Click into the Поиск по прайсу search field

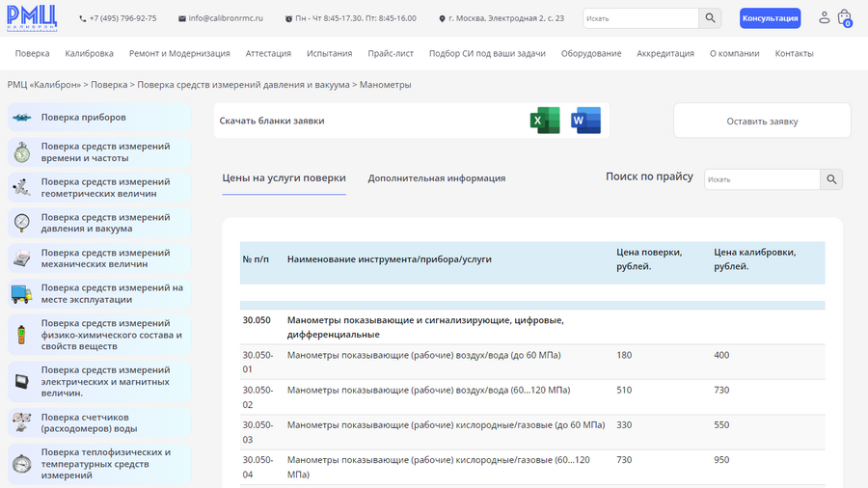coord(762,179)
